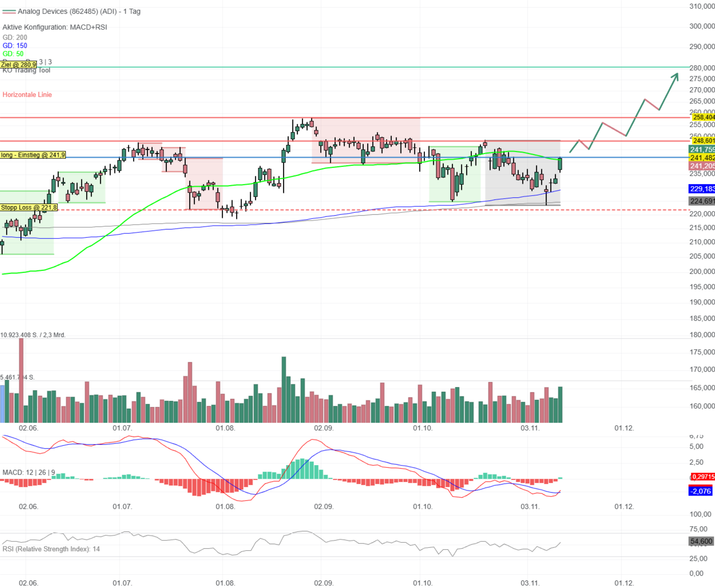
Task: Click the 258,404 yellow price tag
Action: click(x=703, y=117)
